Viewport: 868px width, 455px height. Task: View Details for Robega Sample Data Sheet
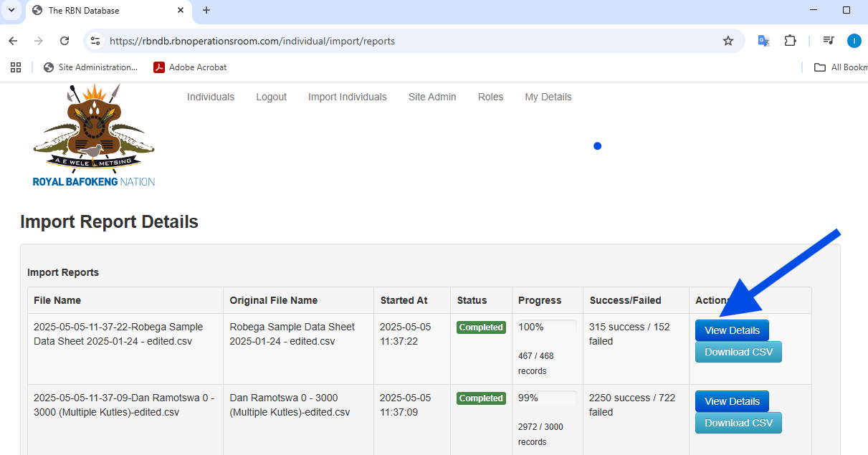732,330
